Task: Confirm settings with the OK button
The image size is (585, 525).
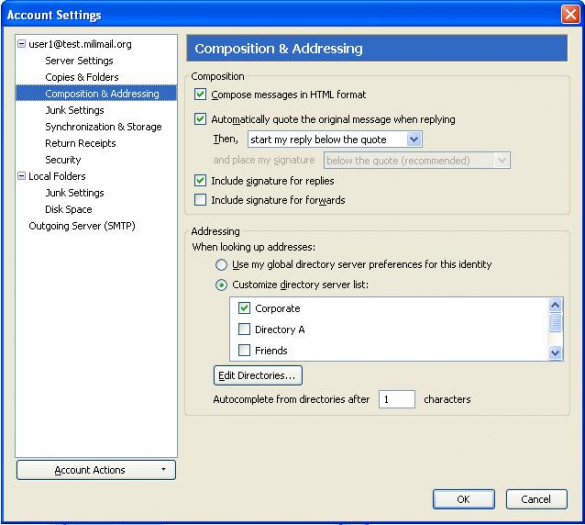Action: [x=464, y=499]
